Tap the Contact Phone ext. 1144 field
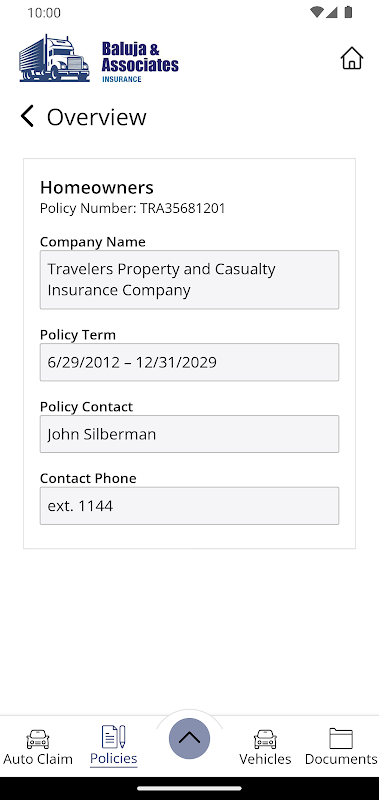This screenshot has width=379, height=800. [x=189, y=506]
